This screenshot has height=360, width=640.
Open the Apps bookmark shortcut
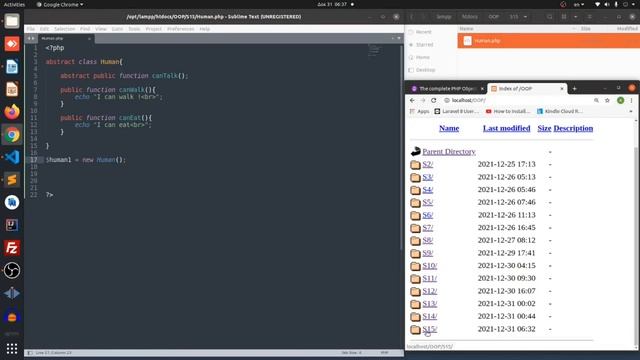(x=419, y=111)
